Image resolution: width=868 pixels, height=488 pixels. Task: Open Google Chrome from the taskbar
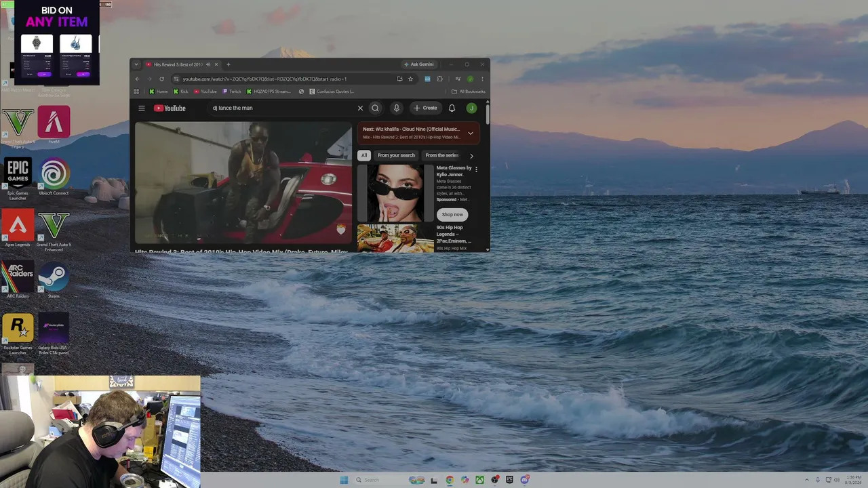(x=450, y=480)
